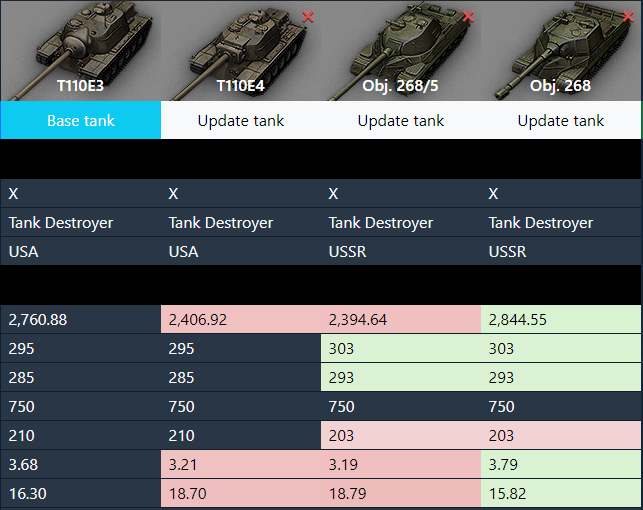Click Tank Destroyer type in T110E4 column
The height and width of the screenshot is (510, 643).
pos(241,222)
